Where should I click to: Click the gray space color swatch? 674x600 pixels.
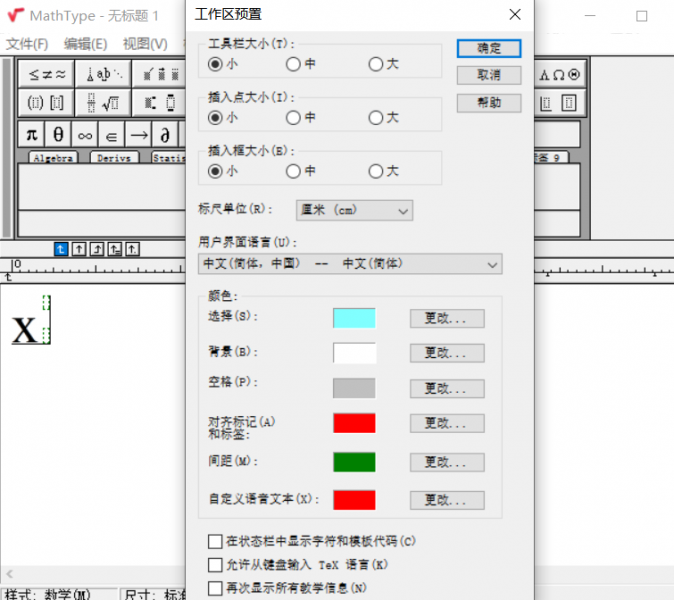click(x=354, y=388)
